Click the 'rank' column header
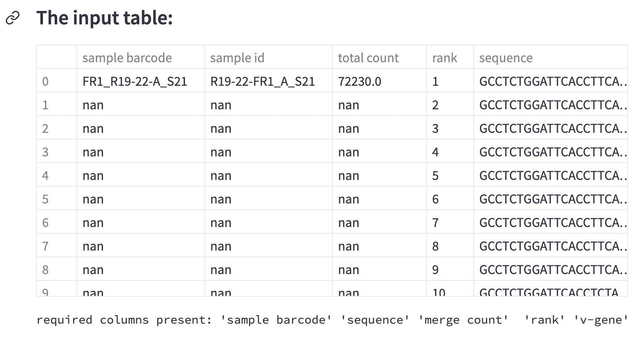644x343 pixels. tap(444, 58)
